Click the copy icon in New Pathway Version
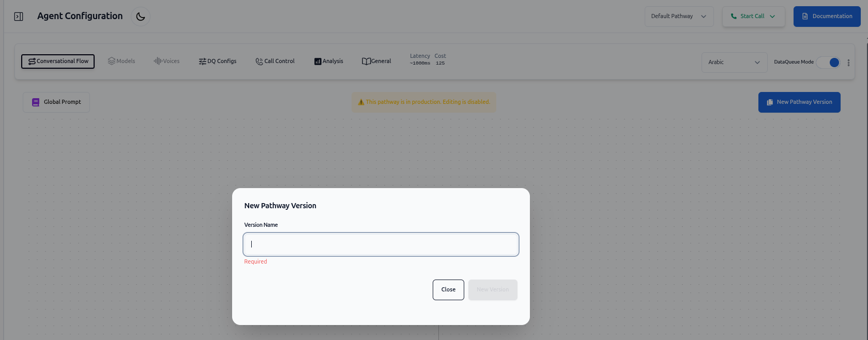This screenshot has height=340, width=868. tap(770, 102)
